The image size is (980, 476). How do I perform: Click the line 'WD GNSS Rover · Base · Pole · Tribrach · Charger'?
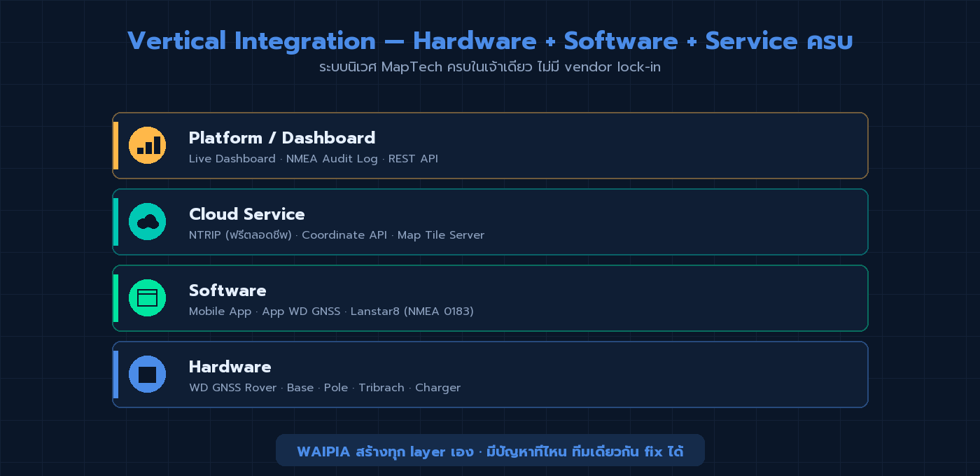[x=325, y=388]
